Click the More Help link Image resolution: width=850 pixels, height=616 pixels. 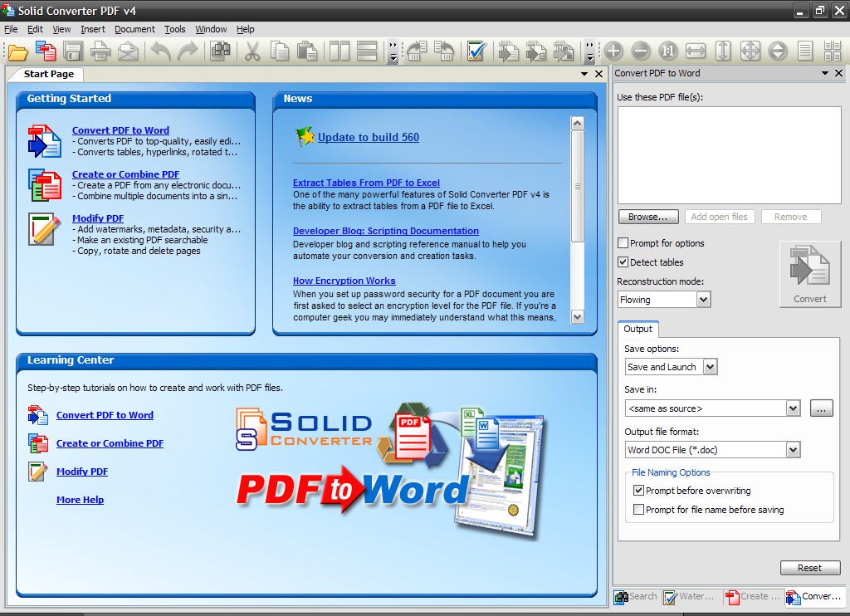point(81,500)
